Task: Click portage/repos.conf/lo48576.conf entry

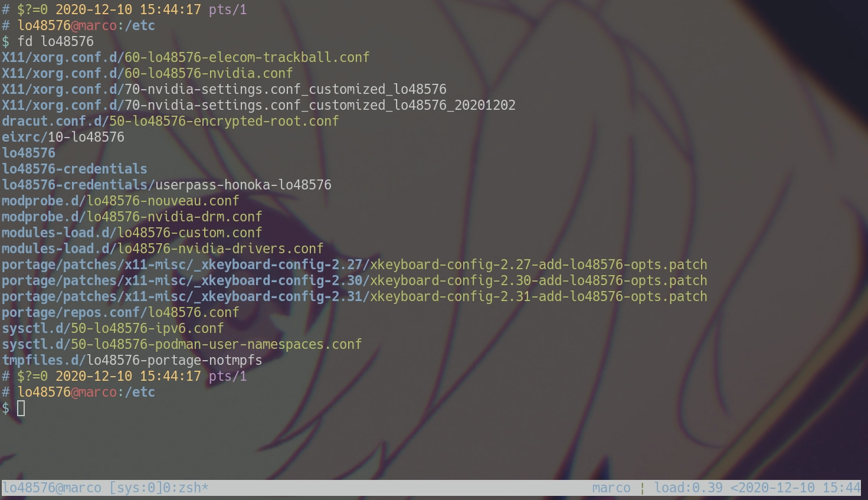Action: (120, 312)
